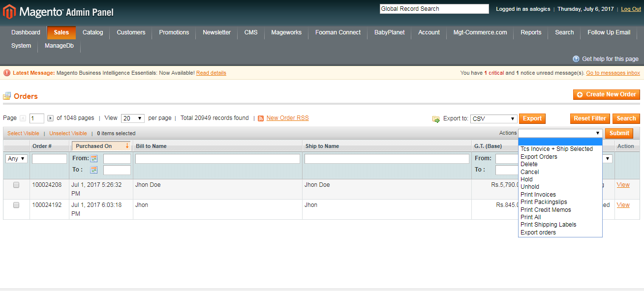Open the Follow Up Email menu
This screenshot has height=291, width=644.
[x=609, y=32]
